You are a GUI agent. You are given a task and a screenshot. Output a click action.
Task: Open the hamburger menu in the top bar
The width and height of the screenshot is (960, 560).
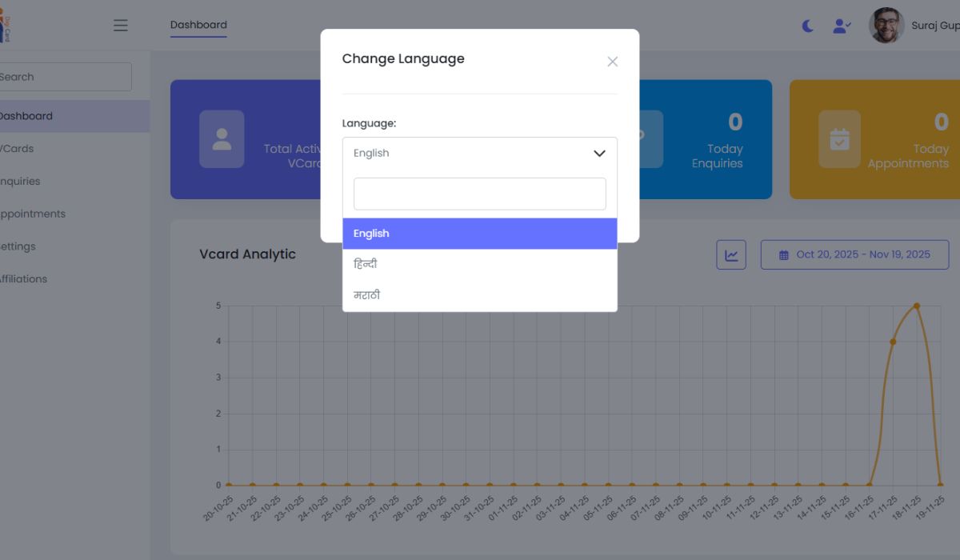120,25
